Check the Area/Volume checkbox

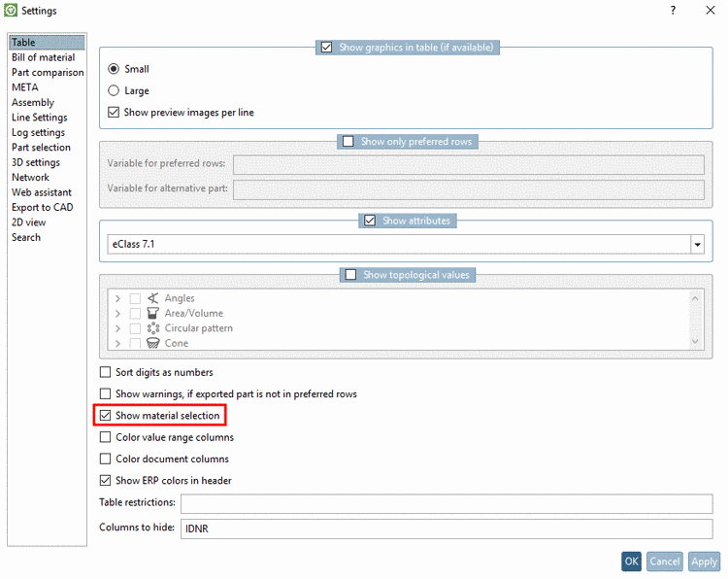(x=135, y=313)
